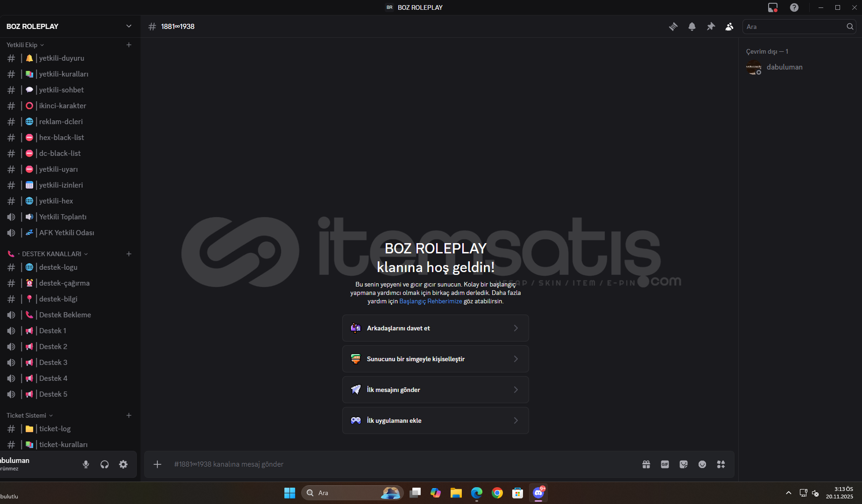Toggle headphone deafen in user panel

[x=105, y=464]
